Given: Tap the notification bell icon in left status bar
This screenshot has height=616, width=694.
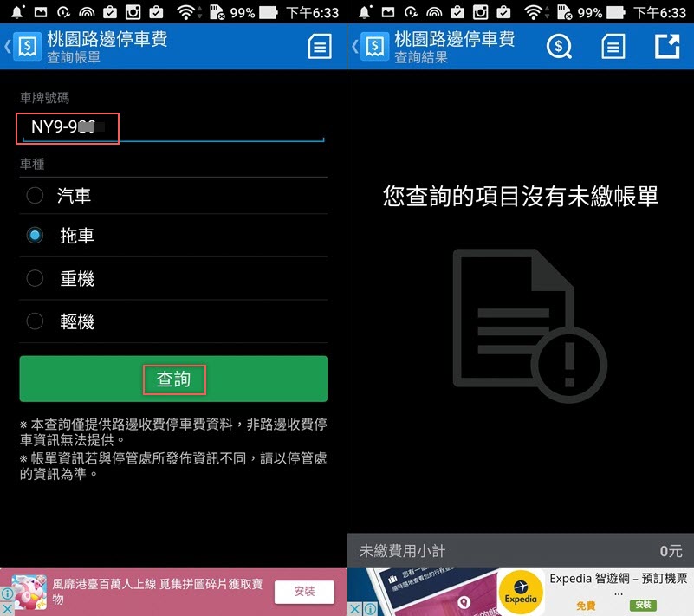Looking at the screenshot, I should [x=17, y=12].
